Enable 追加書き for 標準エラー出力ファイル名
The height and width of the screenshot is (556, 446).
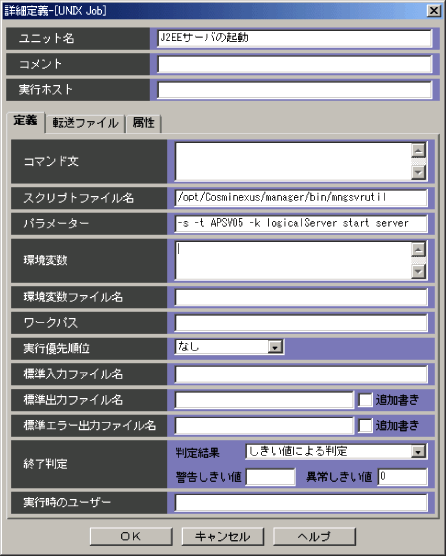coord(365,426)
